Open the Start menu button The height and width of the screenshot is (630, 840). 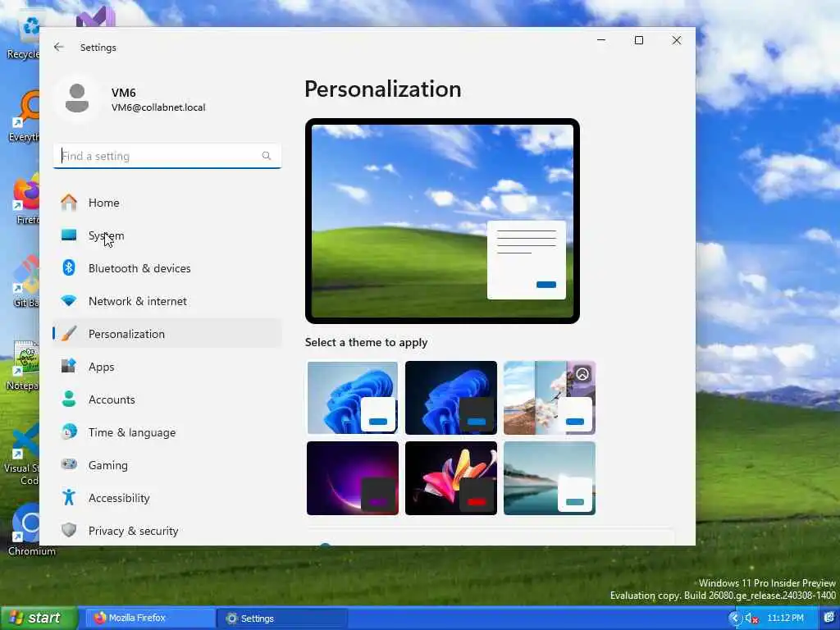tap(39, 618)
